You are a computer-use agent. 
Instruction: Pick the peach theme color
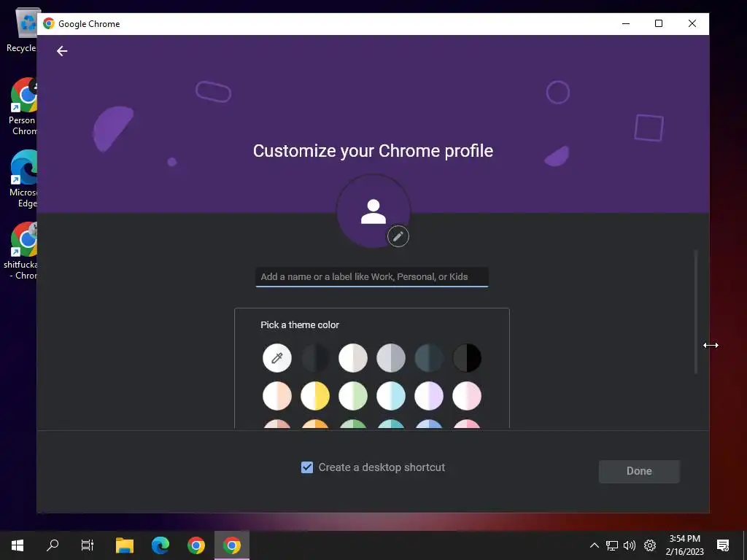point(276,396)
